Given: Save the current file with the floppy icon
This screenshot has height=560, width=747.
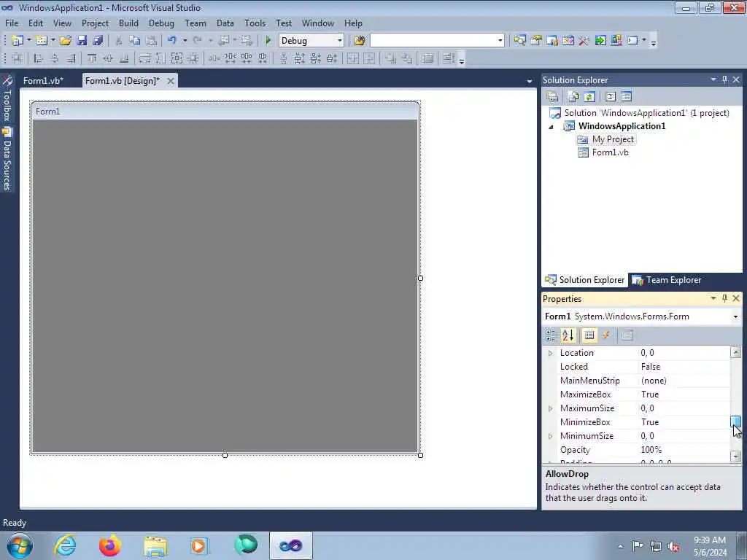Looking at the screenshot, I should tap(82, 41).
